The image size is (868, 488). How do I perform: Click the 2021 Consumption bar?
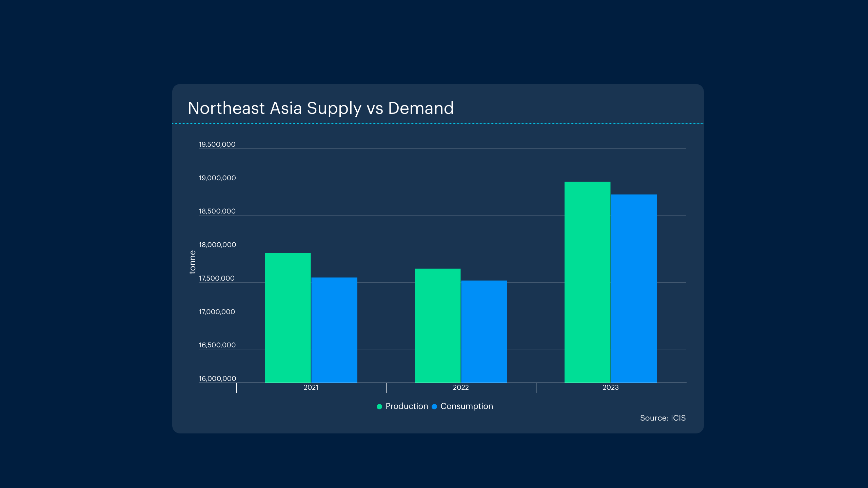[334, 330]
